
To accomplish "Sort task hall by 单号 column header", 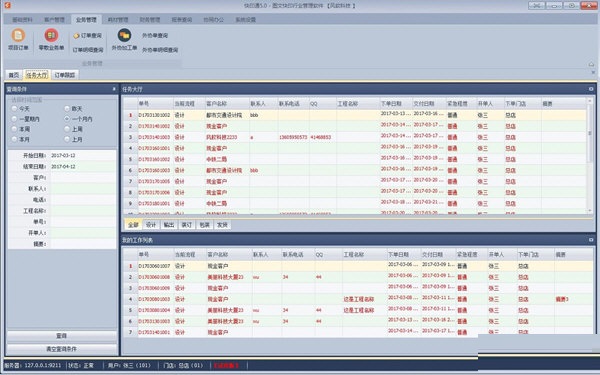I will click(155, 103).
